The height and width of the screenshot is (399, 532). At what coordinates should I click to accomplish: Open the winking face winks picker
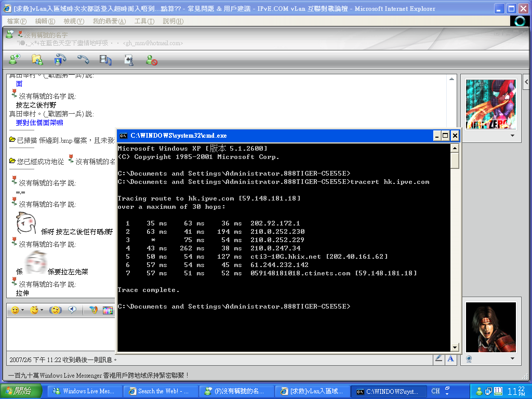click(x=34, y=310)
